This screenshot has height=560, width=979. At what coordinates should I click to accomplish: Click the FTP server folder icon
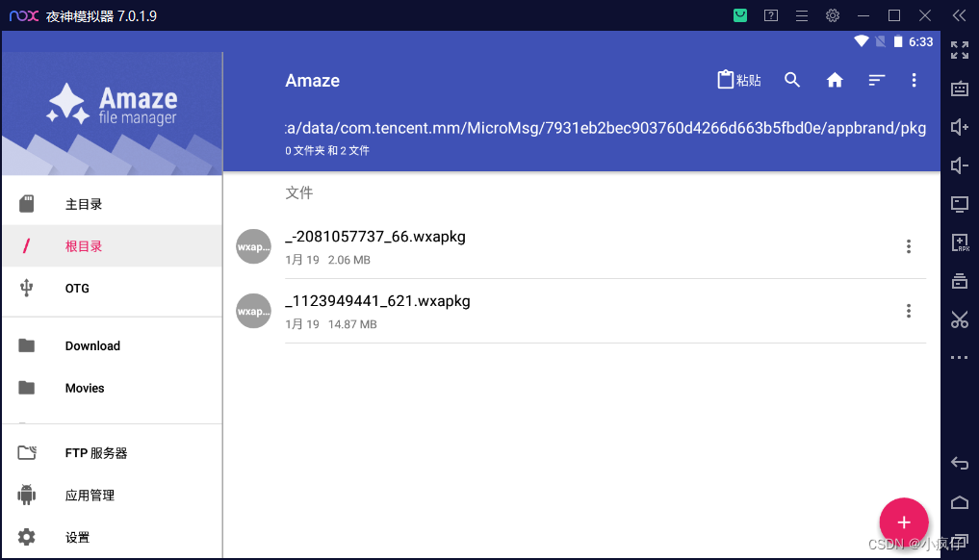(27, 452)
